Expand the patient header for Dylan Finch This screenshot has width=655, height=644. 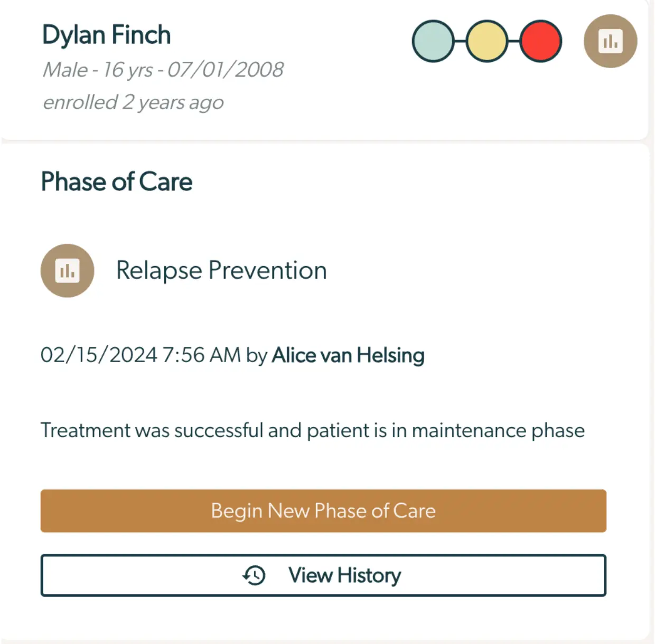pos(107,34)
